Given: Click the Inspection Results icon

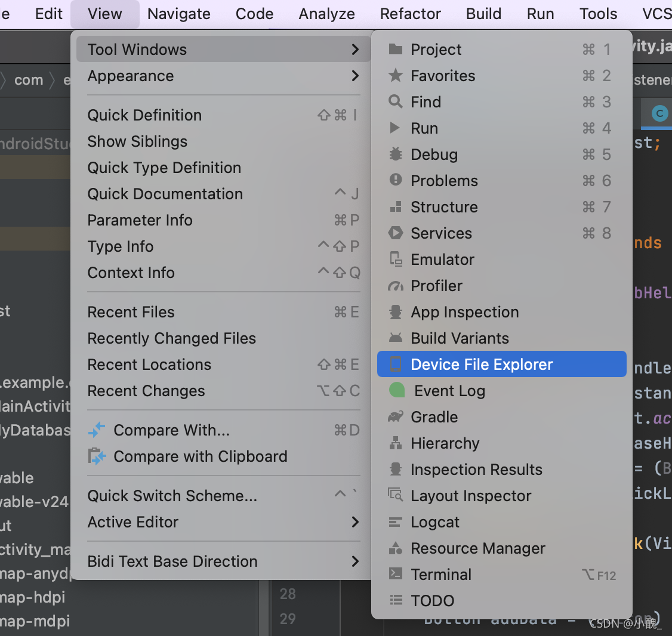Looking at the screenshot, I should pos(395,470).
